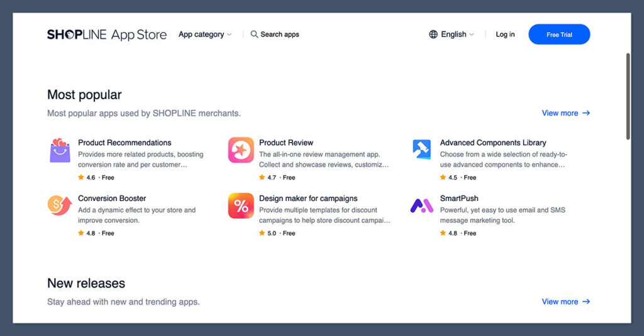Click 'Stay ahead with new and trending apps'
The image size is (644, 336).
pyautogui.click(x=123, y=302)
